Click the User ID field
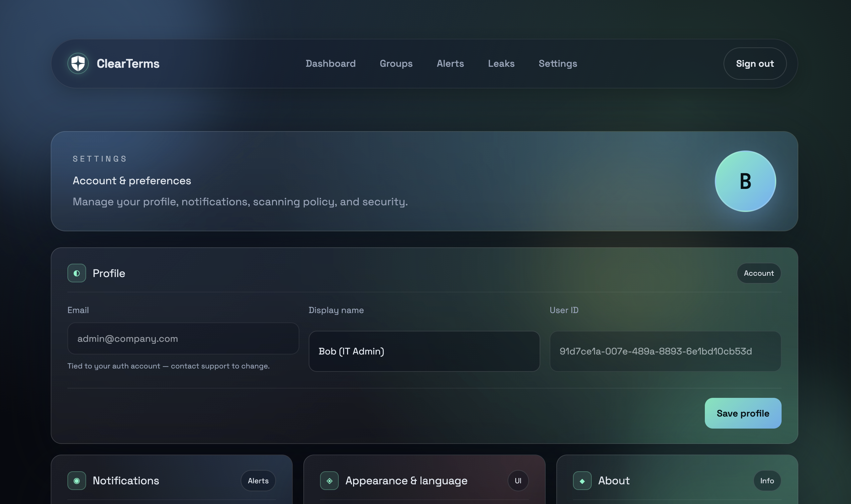The width and height of the screenshot is (851, 504). pos(665,351)
